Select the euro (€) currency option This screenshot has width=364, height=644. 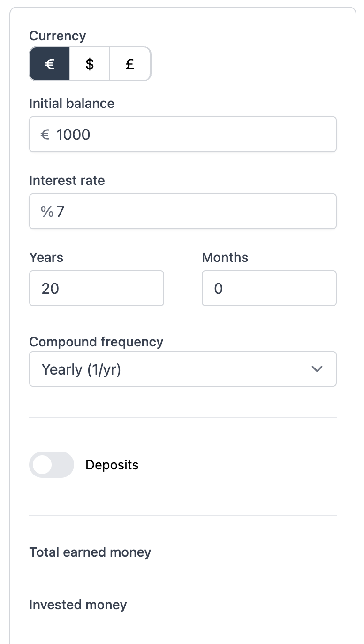[50, 64]
